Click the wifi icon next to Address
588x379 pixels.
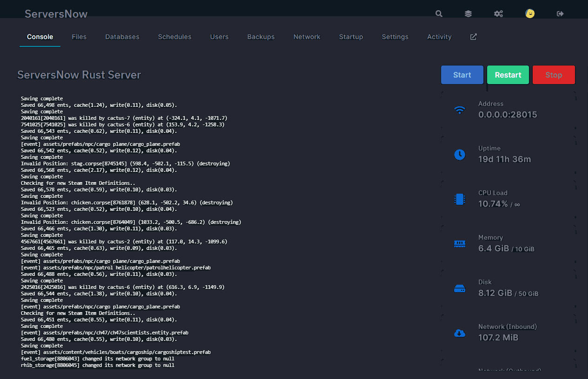459,110
